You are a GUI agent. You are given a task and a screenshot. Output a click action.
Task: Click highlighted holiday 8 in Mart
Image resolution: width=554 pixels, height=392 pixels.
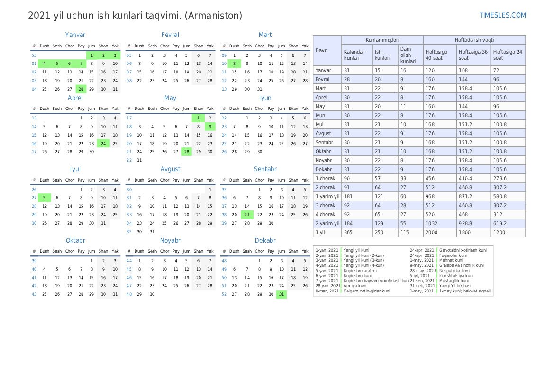234,64
